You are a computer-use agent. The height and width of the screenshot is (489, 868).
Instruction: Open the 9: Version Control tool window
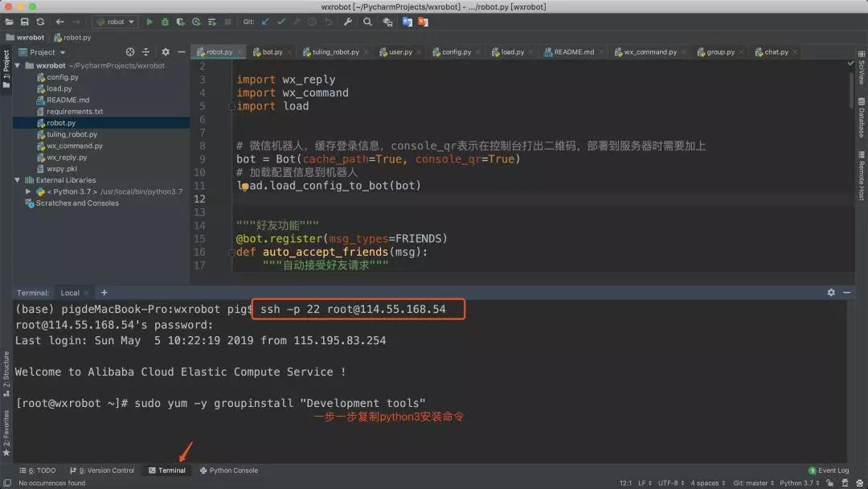click(102, 471)
